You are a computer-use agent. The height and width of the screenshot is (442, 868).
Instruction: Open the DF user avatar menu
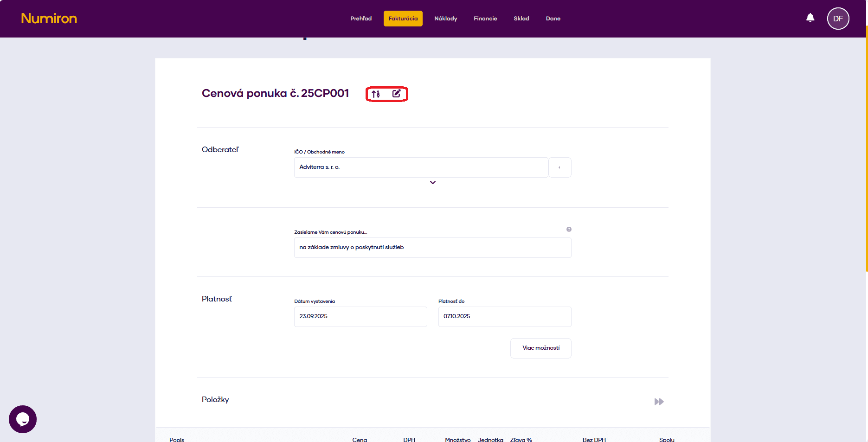(x=838, y=19)
